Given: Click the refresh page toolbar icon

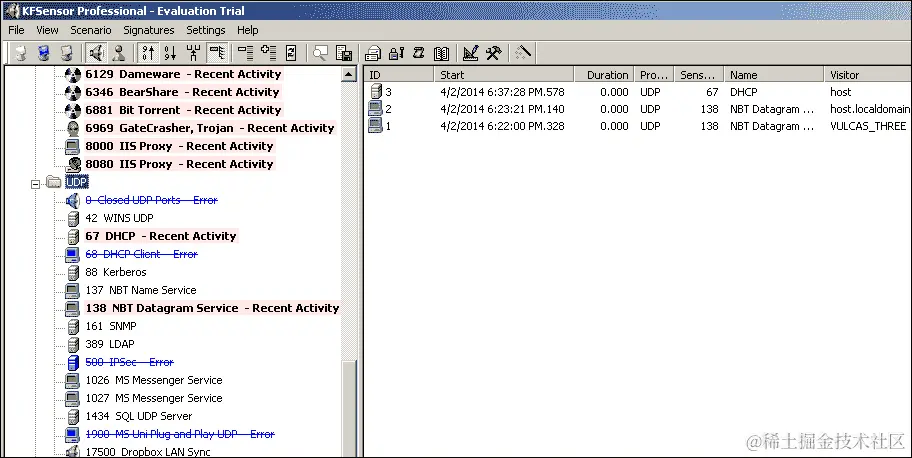Looking at the screenshot, I should coord(291,53).
